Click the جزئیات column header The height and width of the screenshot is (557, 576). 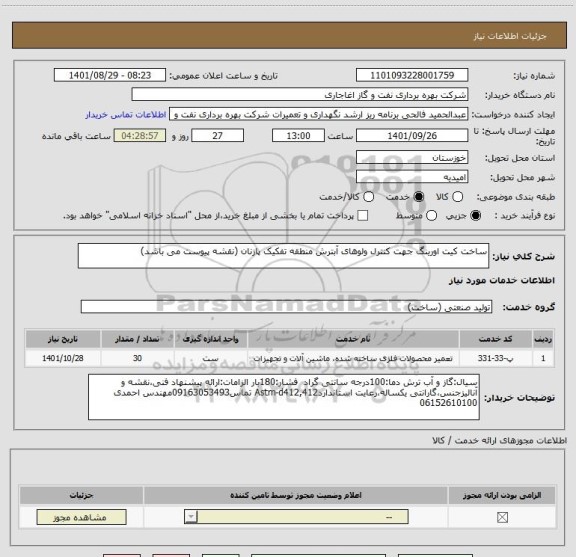click(82, 495)
